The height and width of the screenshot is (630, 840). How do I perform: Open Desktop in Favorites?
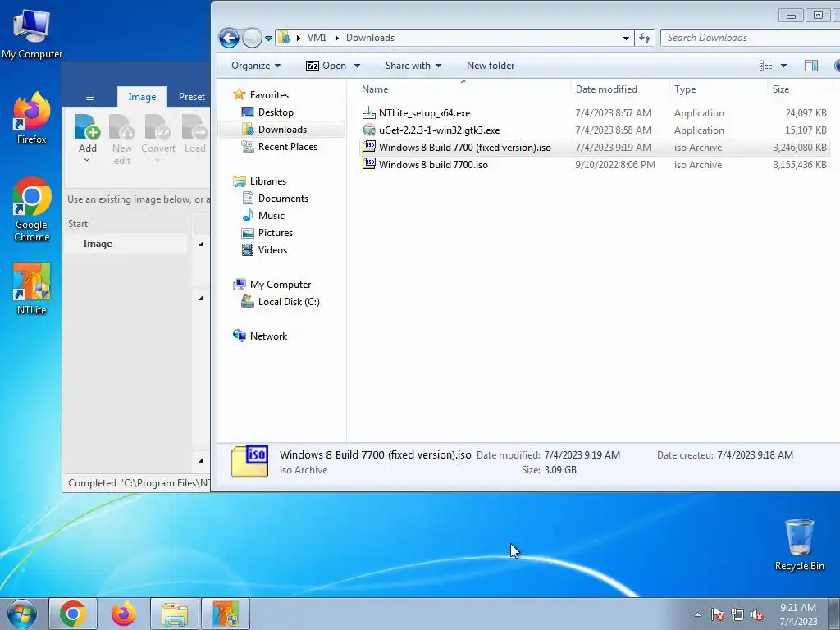coord(276,112)
